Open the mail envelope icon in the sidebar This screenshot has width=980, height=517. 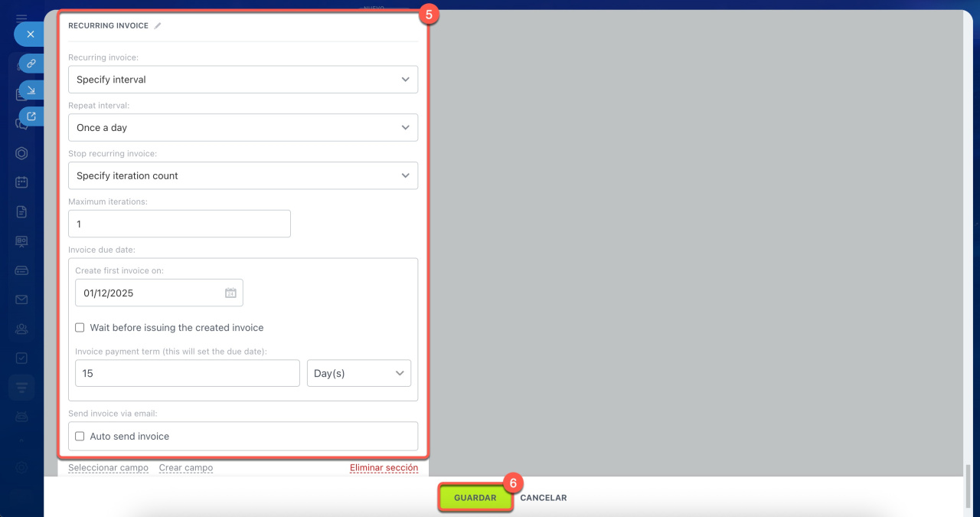(21, 299)
